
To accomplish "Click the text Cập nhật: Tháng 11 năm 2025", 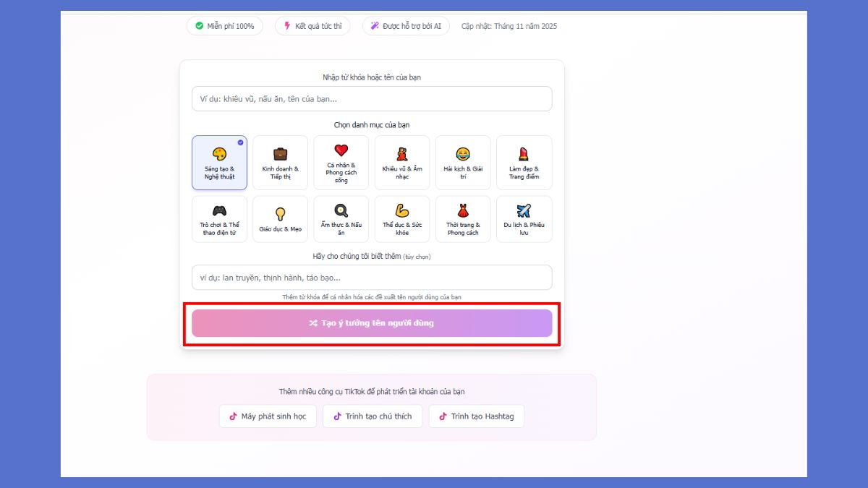I will 509,26.
